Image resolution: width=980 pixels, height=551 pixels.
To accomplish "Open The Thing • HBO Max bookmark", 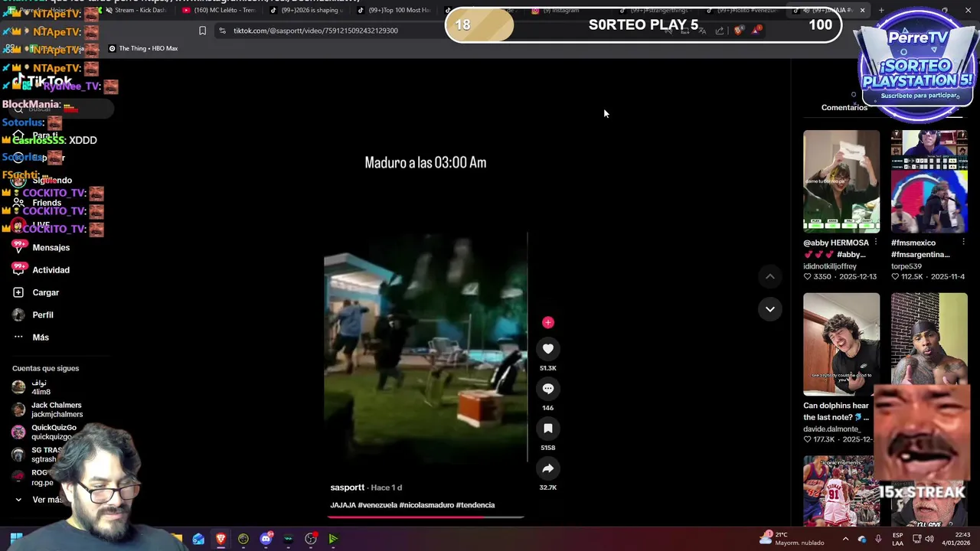I will [x=143, y=48].
